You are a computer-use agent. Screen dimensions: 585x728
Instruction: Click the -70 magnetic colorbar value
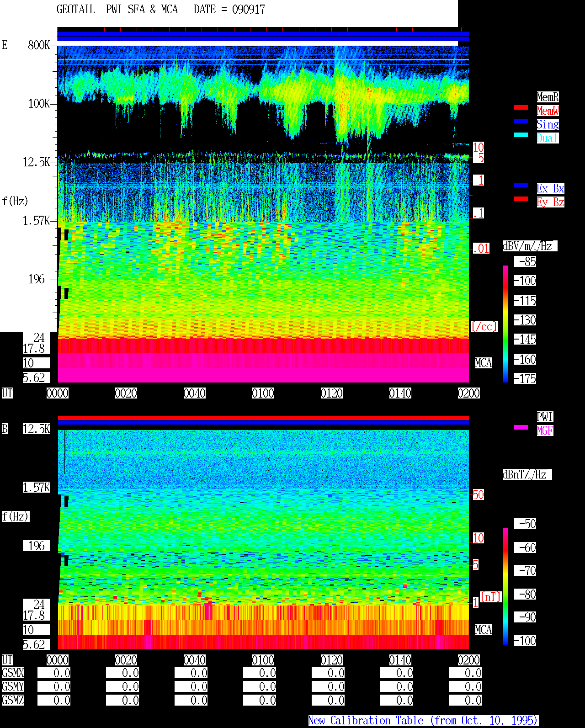525,570
